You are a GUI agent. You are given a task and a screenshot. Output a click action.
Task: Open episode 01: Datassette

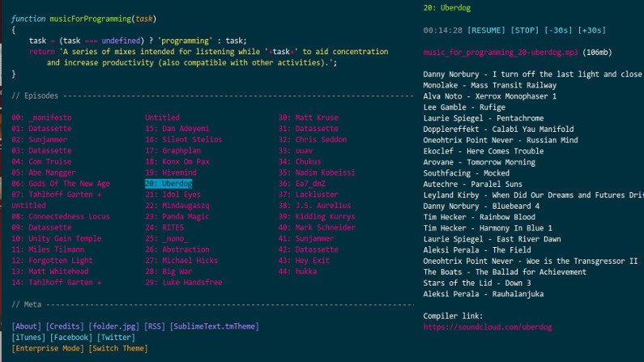(41, 129)
